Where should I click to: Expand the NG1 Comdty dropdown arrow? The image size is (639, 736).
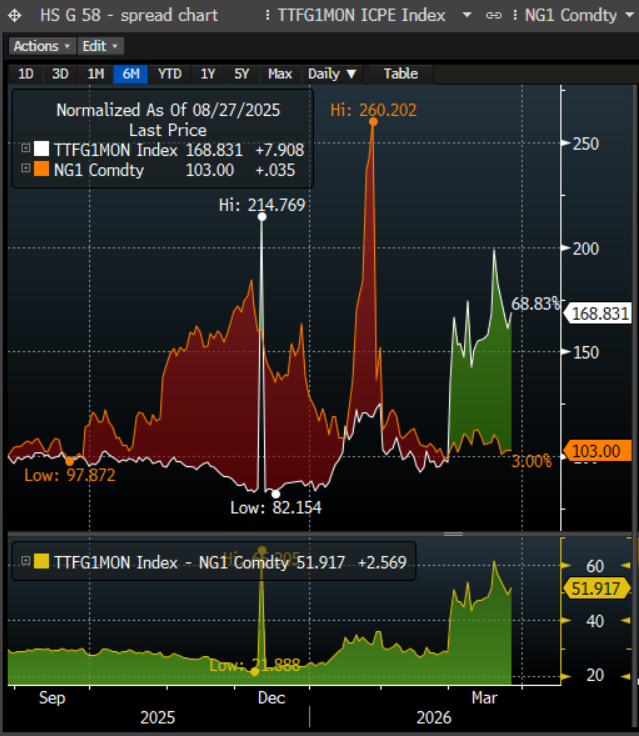pyautogui.click(x=630, y=15)
